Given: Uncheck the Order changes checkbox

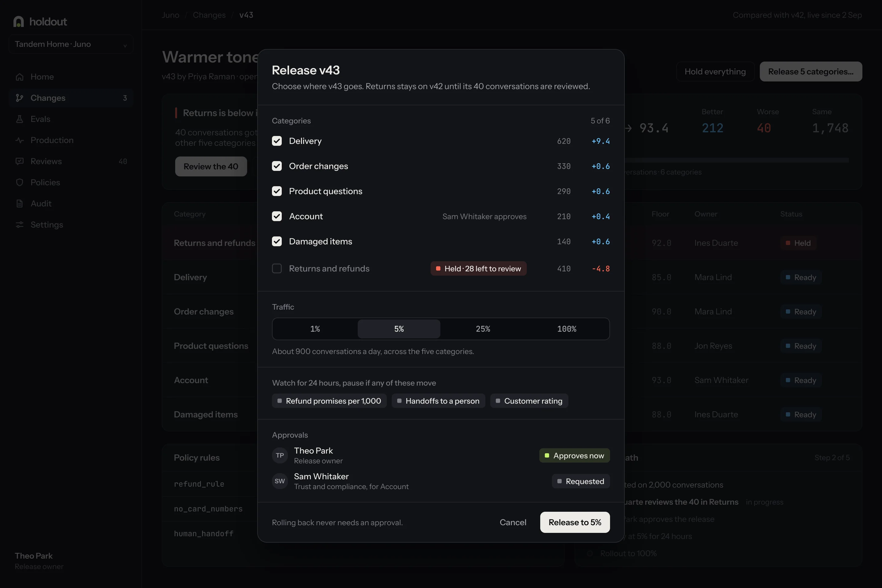Looking at the screenshot, I should pyautogui.click(x=277, y=166).
